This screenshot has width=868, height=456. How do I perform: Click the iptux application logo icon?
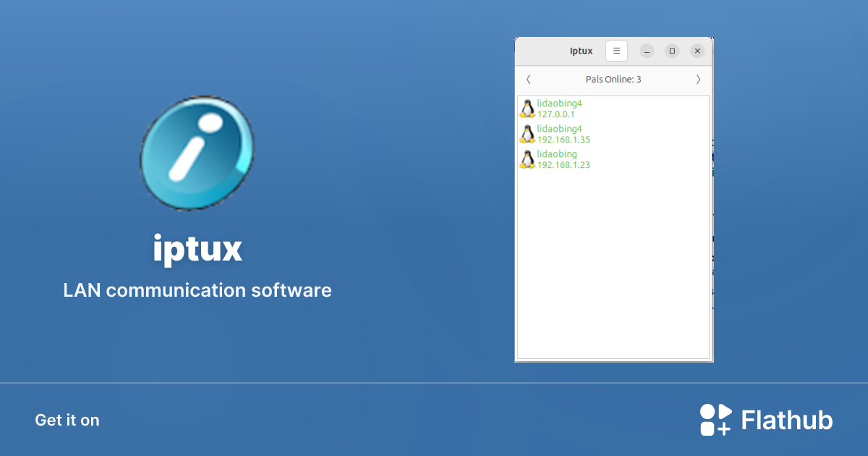pos(197,153)
